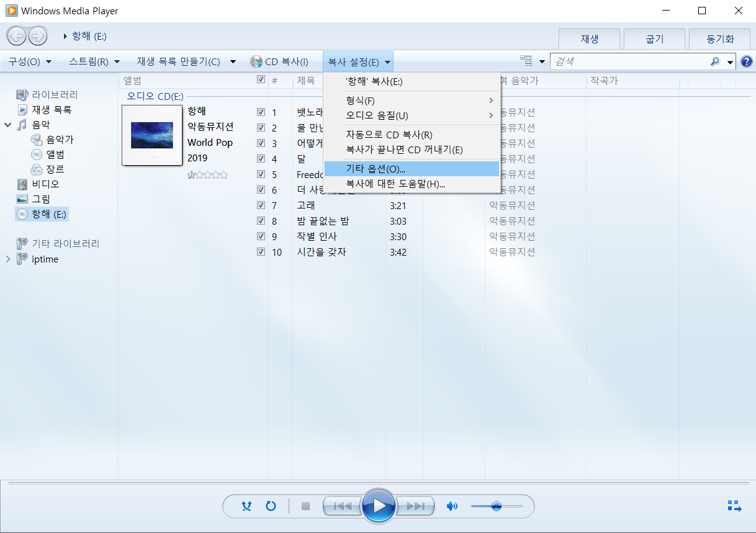Open the search options dropdown arrow
The width and height of the screenshot is (756, 533).
pyautogui.click(x=731, y=61)
